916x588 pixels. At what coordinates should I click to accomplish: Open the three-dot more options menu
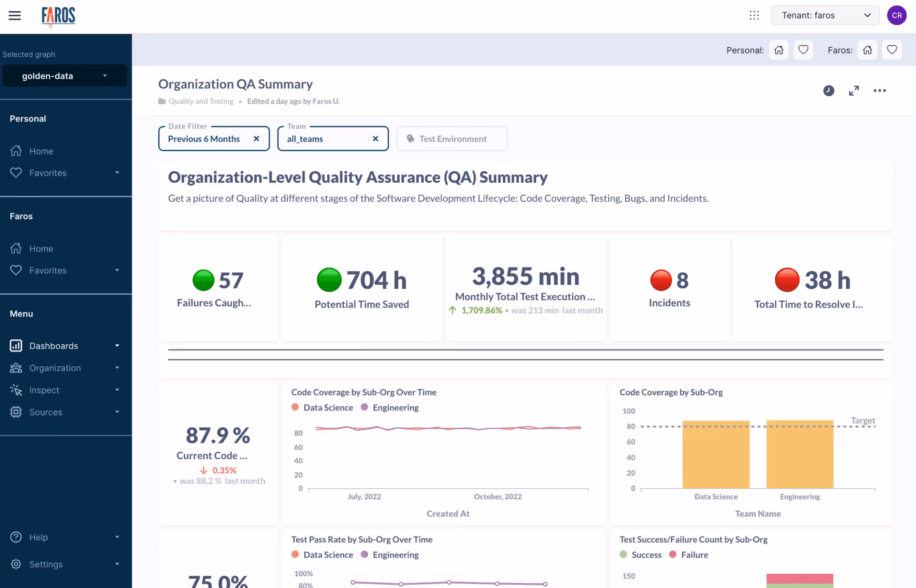click(x=879, y=91)
